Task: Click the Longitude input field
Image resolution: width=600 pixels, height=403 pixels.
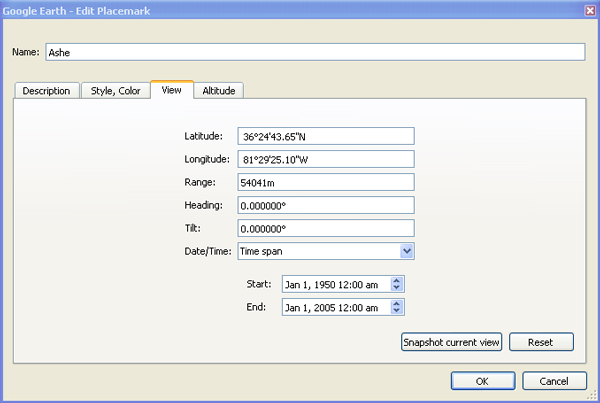Action: coord(326,159)
